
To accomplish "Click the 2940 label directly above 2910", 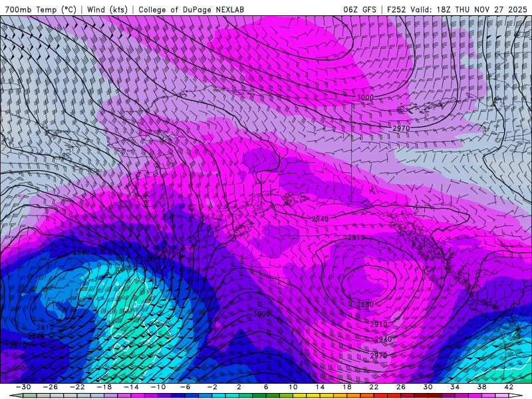I will [x=321, y=219].
